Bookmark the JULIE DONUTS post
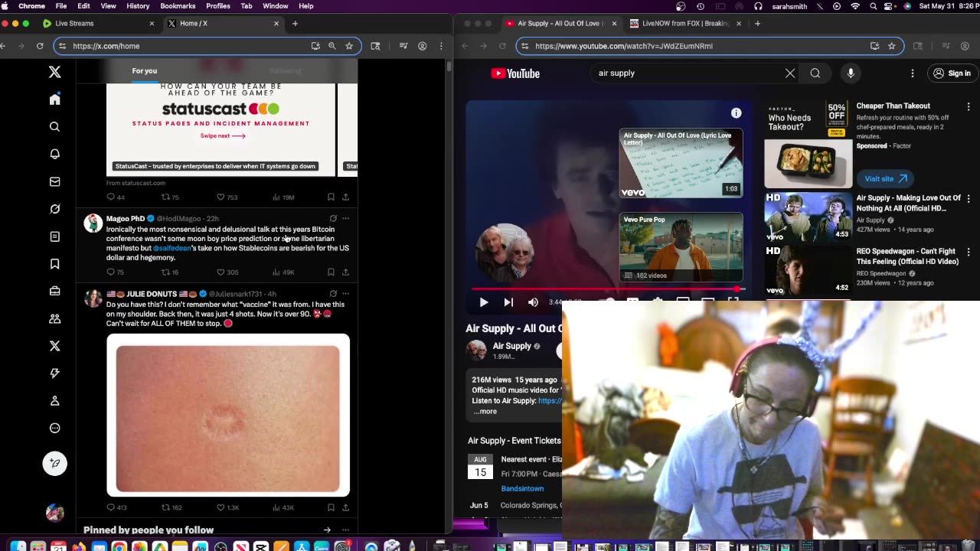This screenshot has height=551, width=980. click(331, 507)
